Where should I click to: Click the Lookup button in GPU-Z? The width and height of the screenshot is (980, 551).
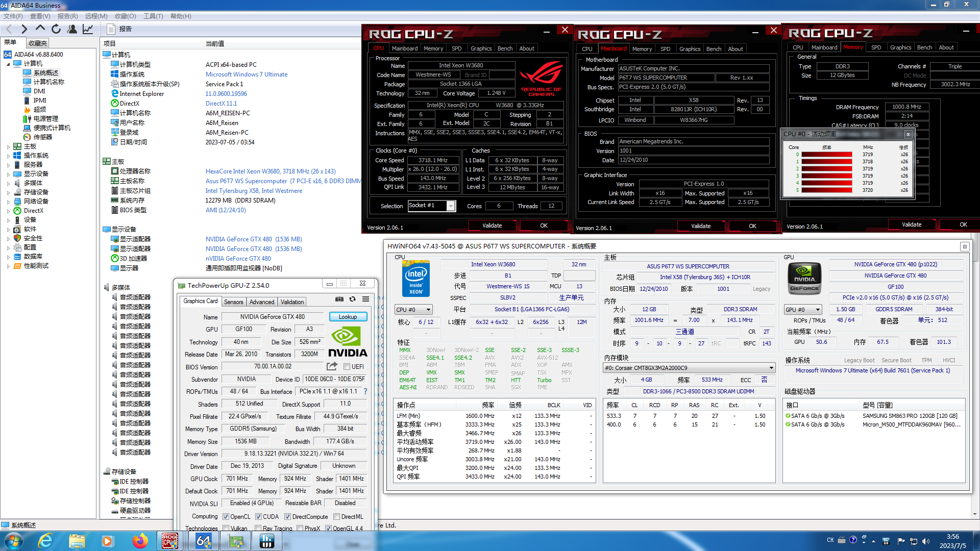(348, 317)
